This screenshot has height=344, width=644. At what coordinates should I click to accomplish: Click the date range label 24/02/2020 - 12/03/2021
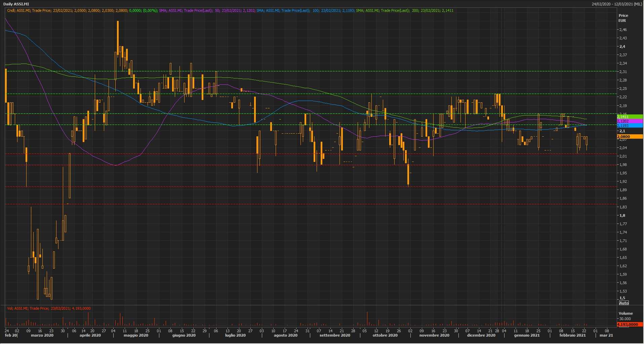click(617, 4)
